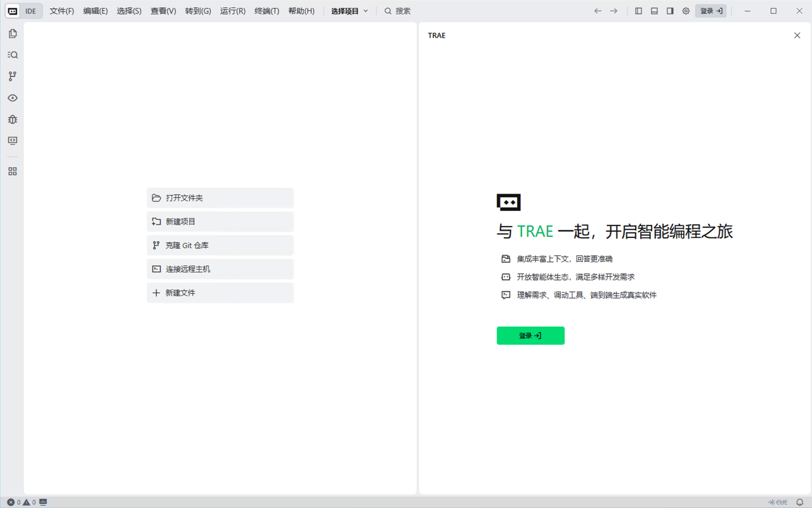Go back with the left arrow
This screenshot has height=508, width=812.
click(598, 11)
